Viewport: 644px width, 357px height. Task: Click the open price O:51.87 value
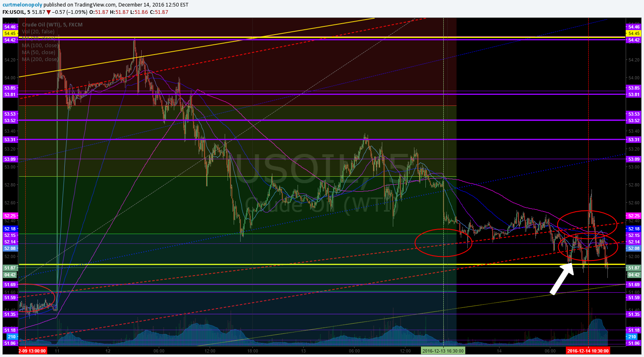[99, 12]
